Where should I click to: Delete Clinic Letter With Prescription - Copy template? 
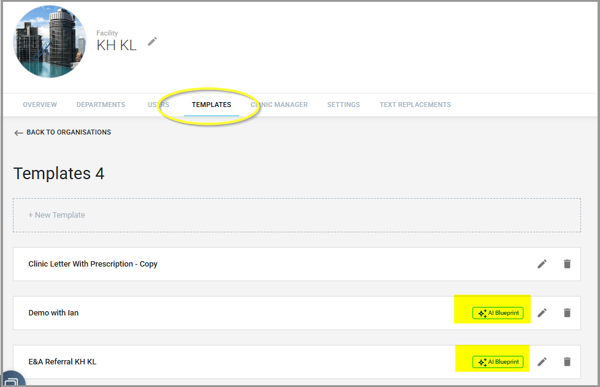coord(567,264)
